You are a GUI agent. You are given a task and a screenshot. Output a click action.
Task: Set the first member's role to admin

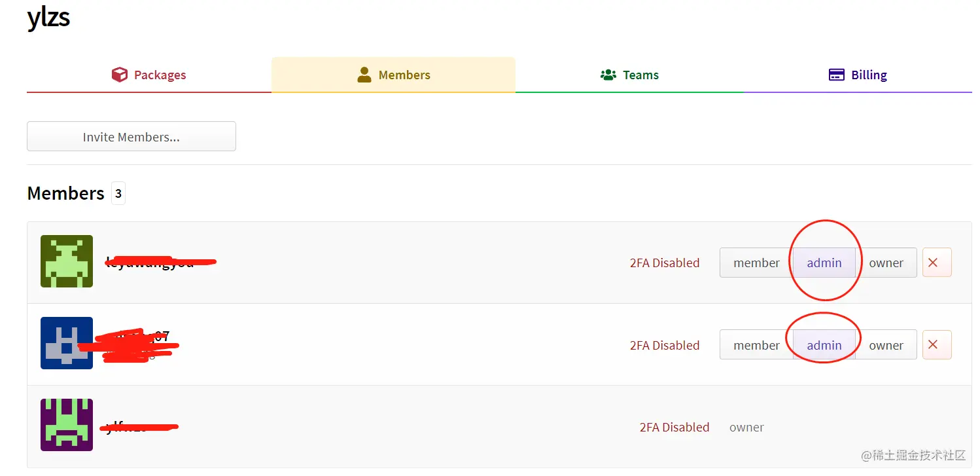[824, 263]
